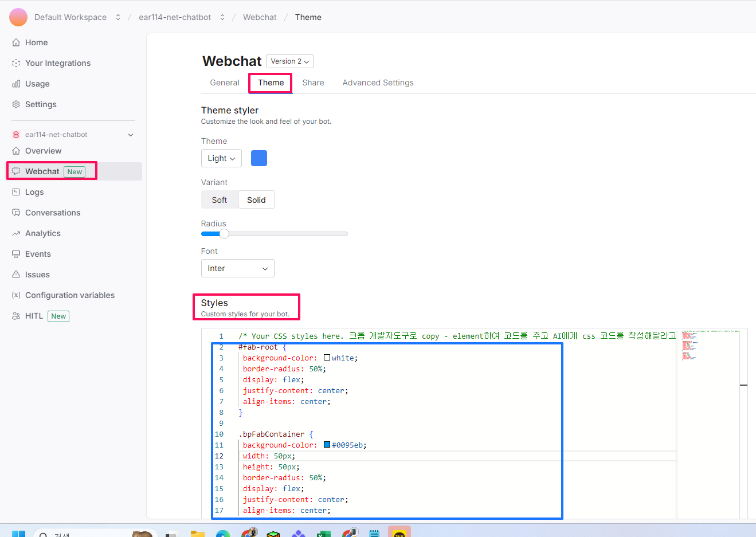The image size is (756, 537).
Task: Adjust the Radius slider handle
Action: [224, 234]
